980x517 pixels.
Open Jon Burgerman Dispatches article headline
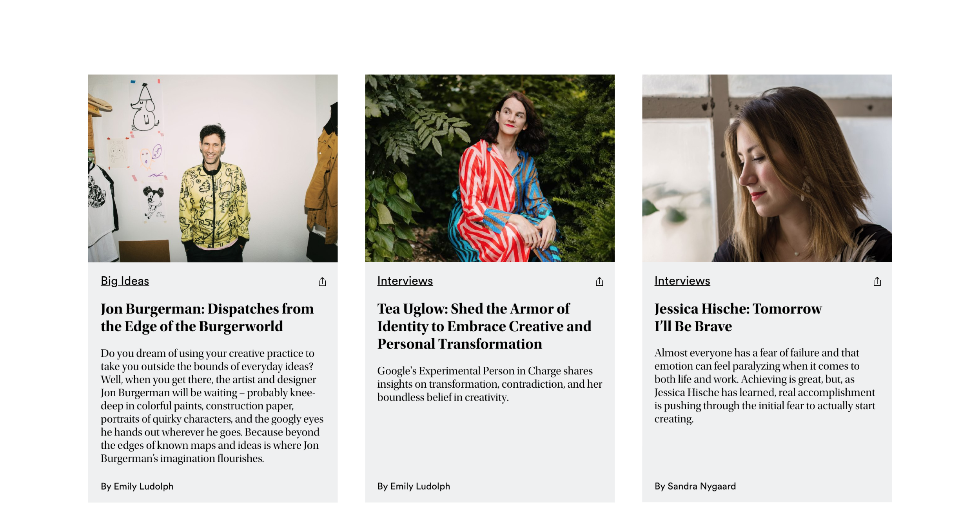tap(207, 317)
